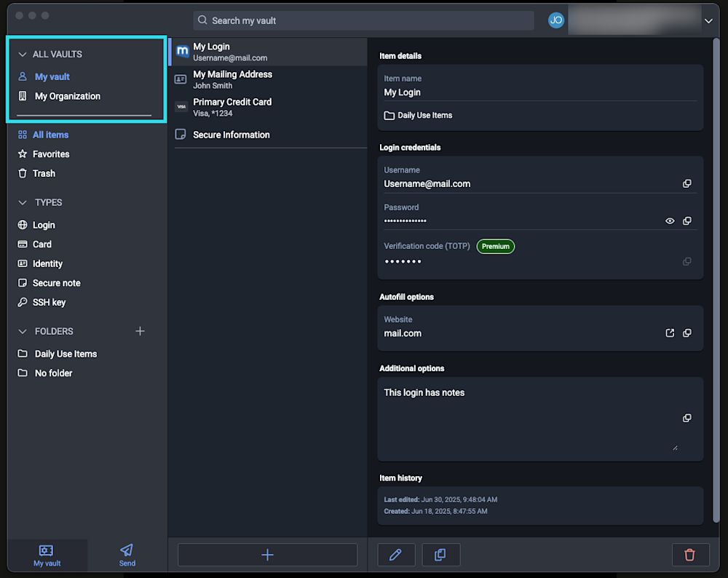Open the Daily Use Items folder

pyautogui.click(x=66, y=354)
